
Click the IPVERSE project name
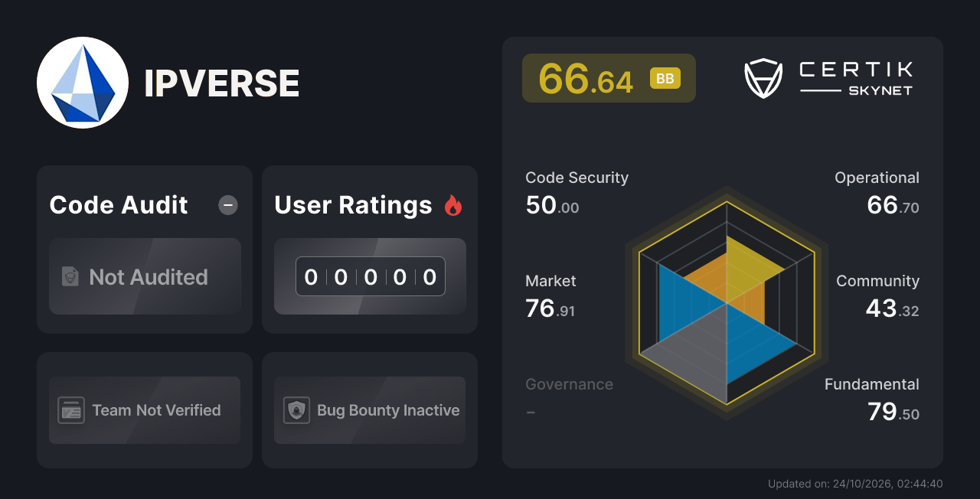[222, 83]
